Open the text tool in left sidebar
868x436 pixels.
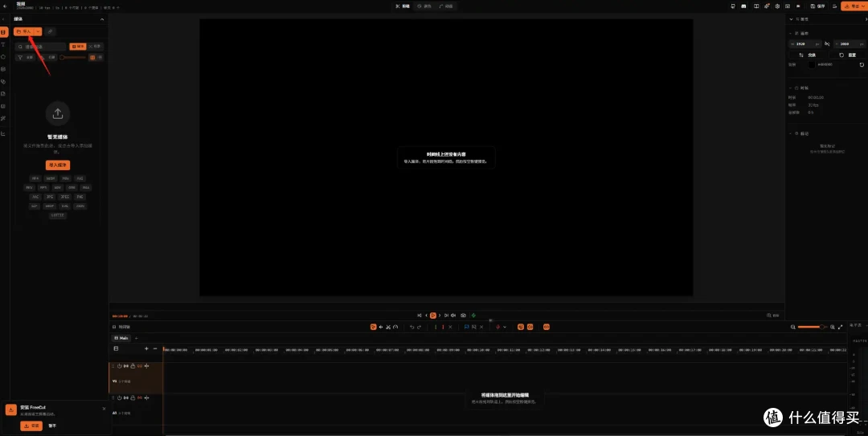pyautogui.click(x=3, y=44)
